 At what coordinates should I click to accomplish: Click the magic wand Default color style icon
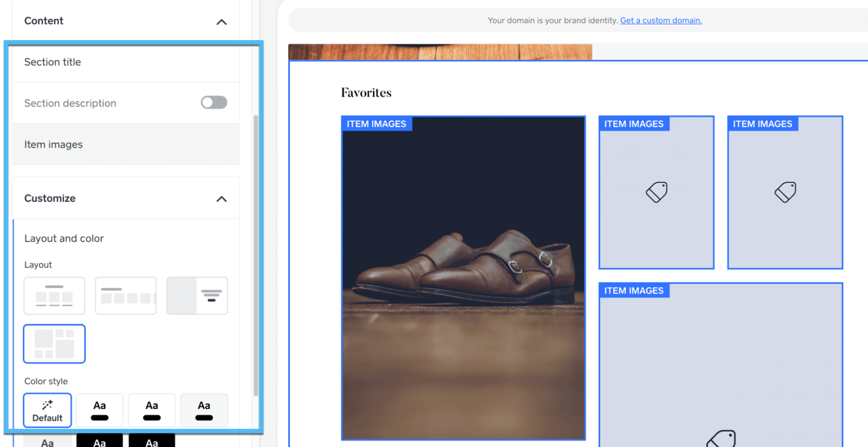(x=47, y=410)
